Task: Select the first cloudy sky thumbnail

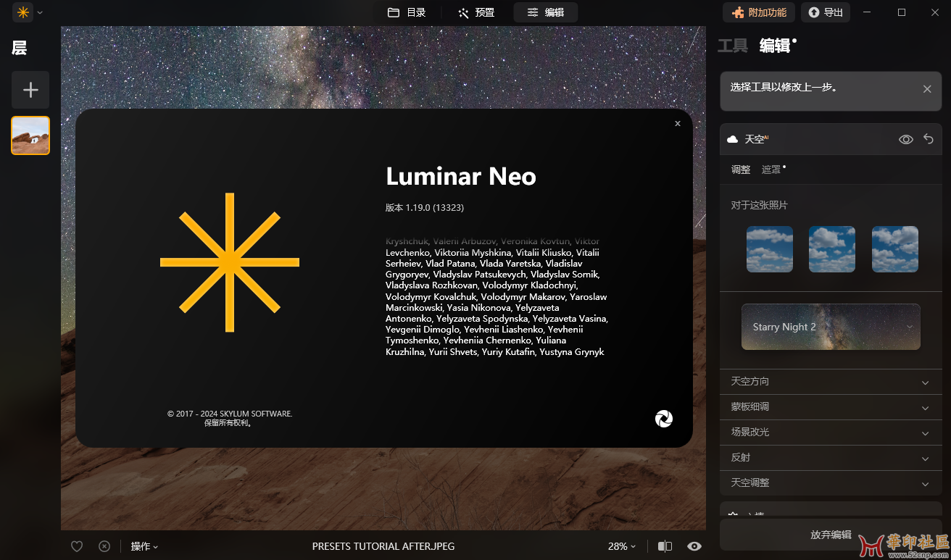Action: point(770,249)
